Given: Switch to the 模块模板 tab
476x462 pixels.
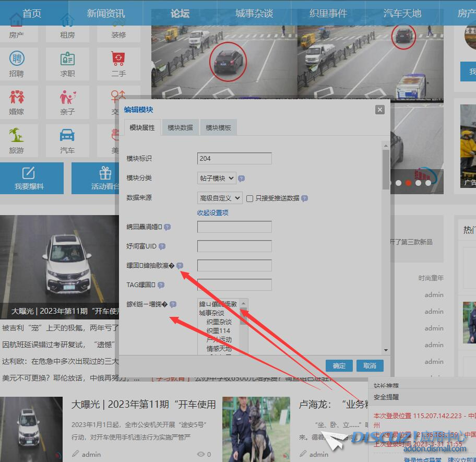Looking at the screenshot, I should [218, 127].
